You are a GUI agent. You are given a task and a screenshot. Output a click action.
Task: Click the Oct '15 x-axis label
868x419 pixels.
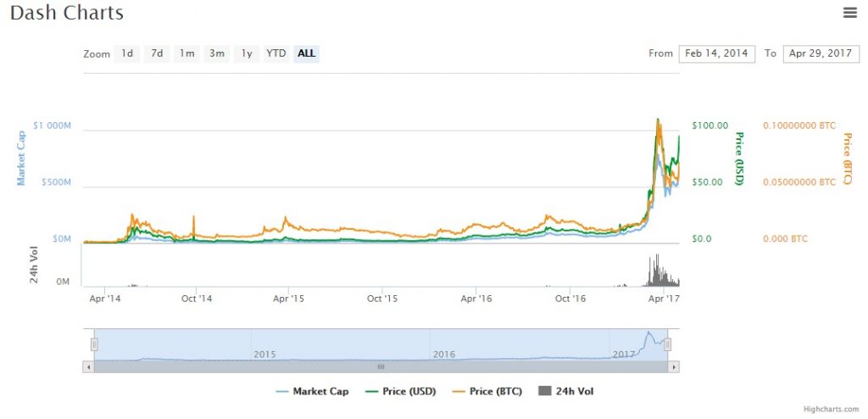[x=382, y=299]
